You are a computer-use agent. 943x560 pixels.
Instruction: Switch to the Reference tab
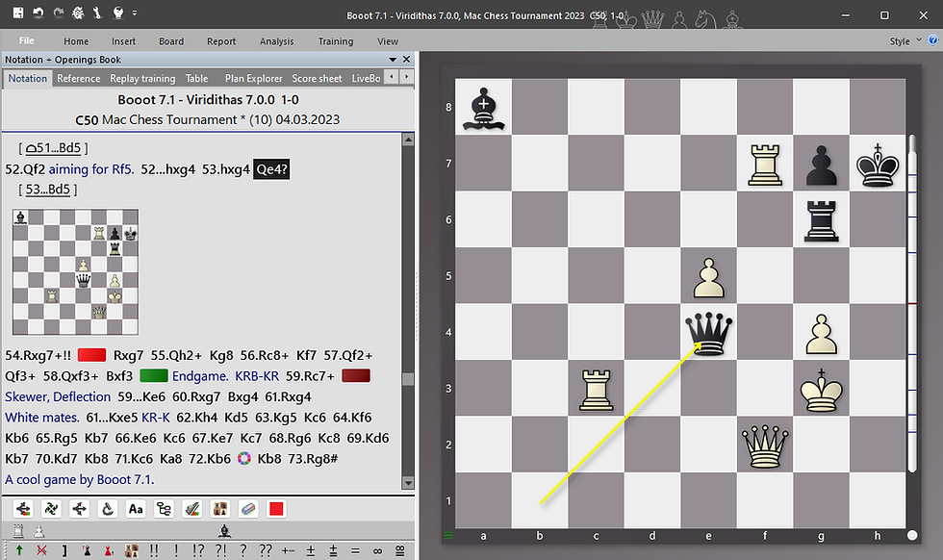(79, 78)
